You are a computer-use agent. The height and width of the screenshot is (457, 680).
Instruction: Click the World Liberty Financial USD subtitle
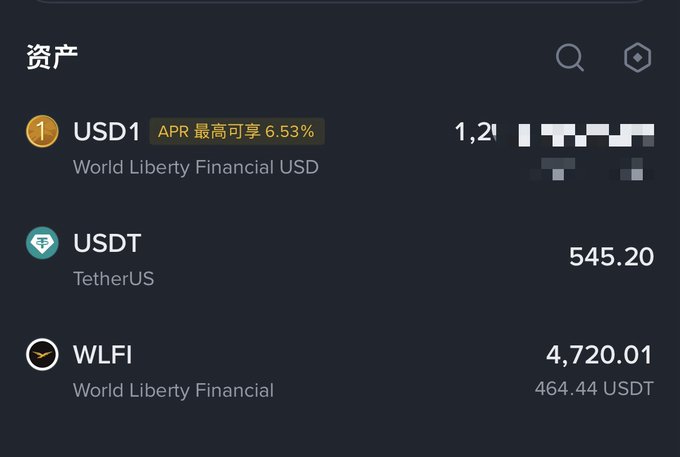196,167
